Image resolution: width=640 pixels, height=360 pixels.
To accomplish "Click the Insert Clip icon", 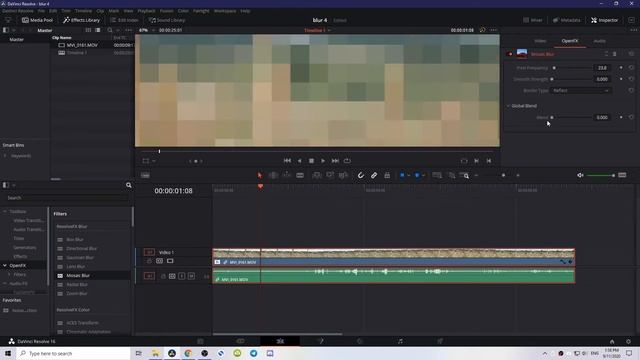I will (x=317, y=176).
